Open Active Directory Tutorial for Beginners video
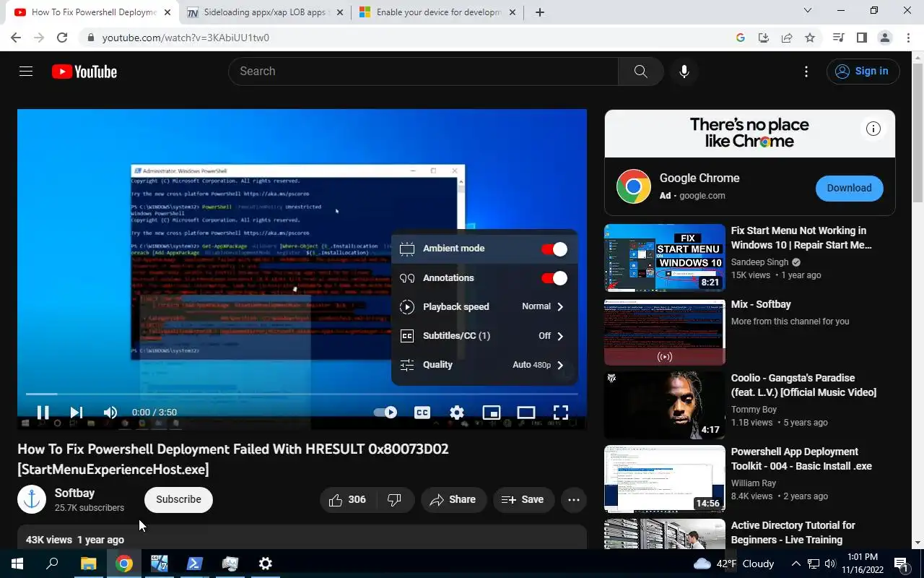 (x=665, y=534)
